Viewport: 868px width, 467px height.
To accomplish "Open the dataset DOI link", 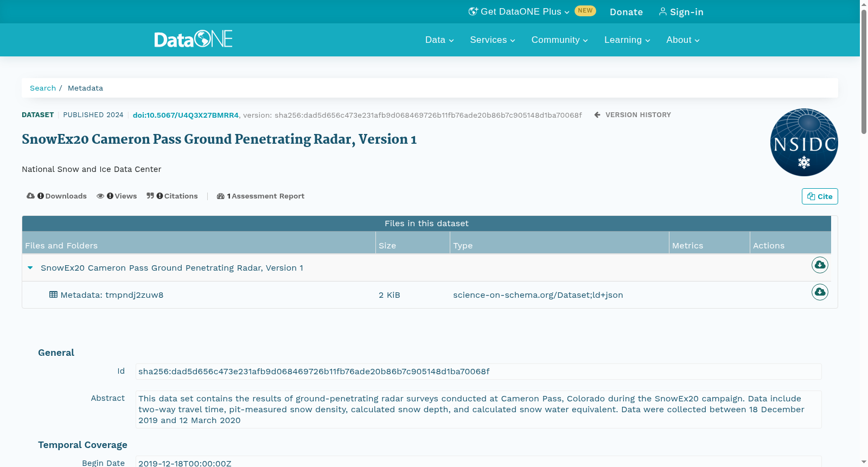I will click(186, 115).
